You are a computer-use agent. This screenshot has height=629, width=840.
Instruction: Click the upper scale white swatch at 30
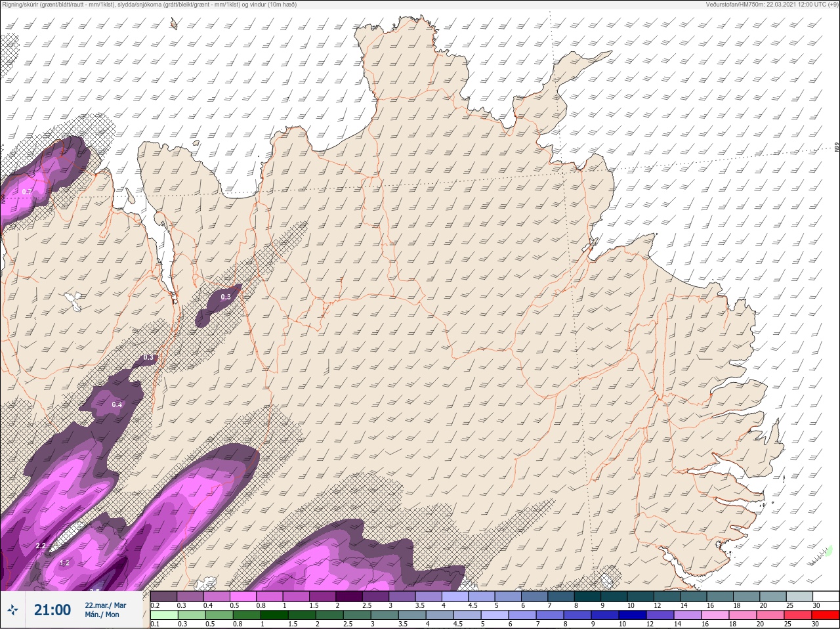[x=826, y=596]
